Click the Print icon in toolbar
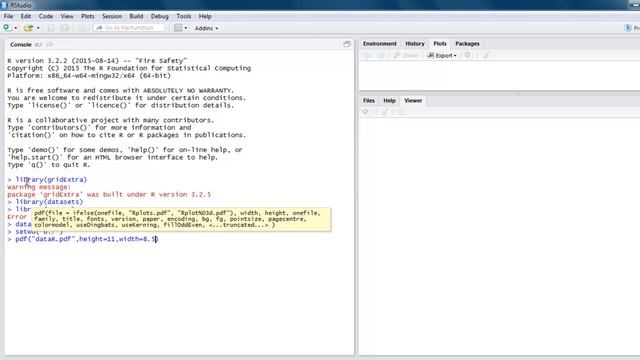The height and width of the screenshot is (360, 640). pyautogui.click(x=82, y=28)
